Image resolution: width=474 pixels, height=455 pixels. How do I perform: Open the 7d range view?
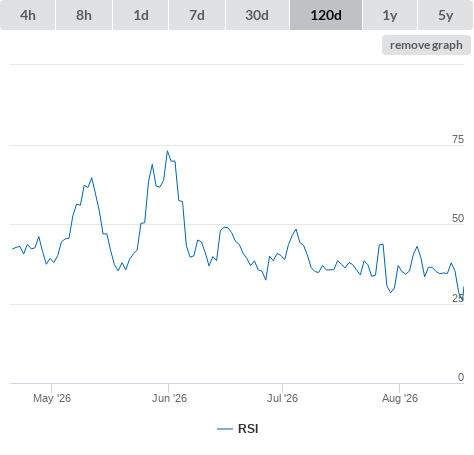point(197,15)
